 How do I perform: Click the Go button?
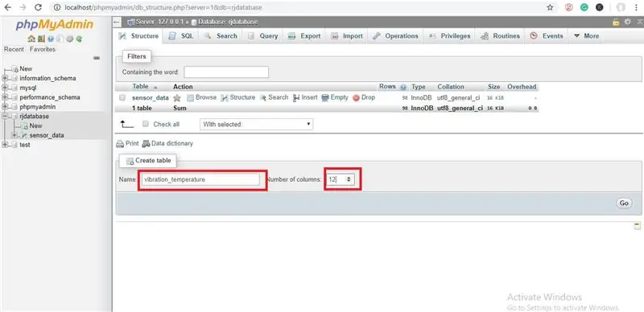(x=624, y=203)
